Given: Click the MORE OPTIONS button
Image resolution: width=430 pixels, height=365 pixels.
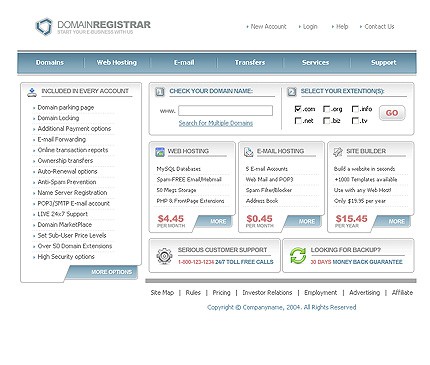Looking at the screenshot, I should tap(111, 272).
